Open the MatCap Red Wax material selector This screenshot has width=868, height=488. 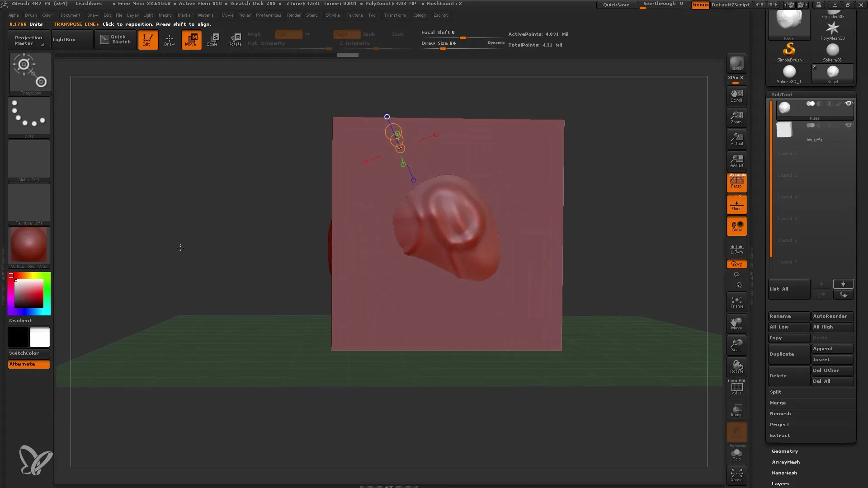(x=29, y=247)
